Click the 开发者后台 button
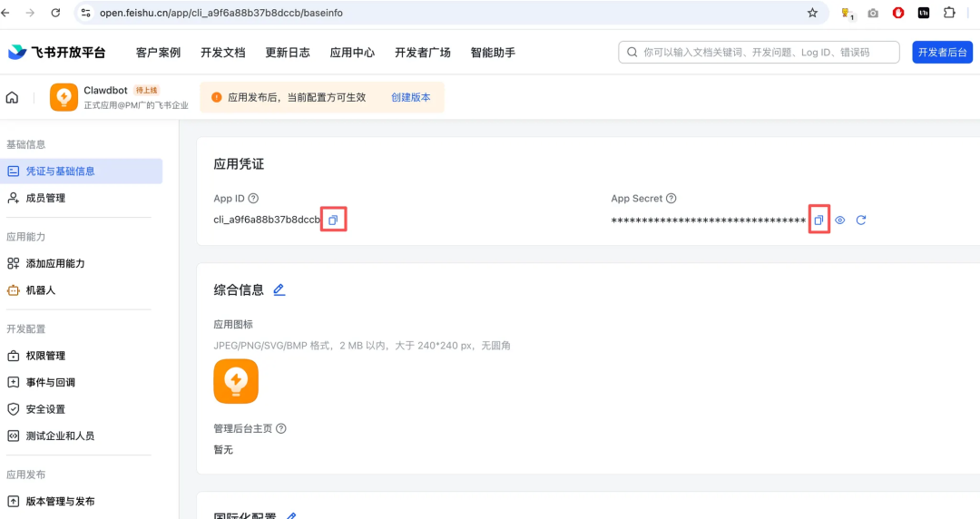The width and height of the screenshot is (980, 519). point(943,53)
